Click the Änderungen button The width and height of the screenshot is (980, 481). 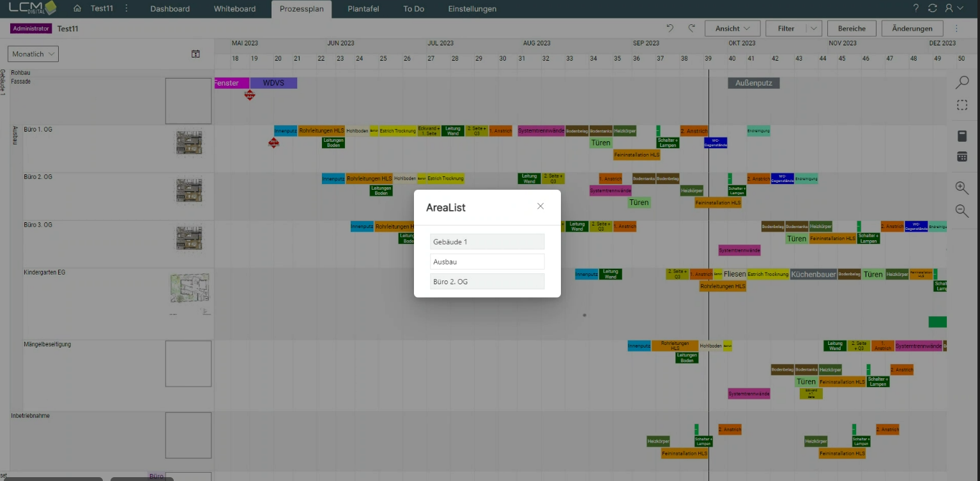[912, 29]
